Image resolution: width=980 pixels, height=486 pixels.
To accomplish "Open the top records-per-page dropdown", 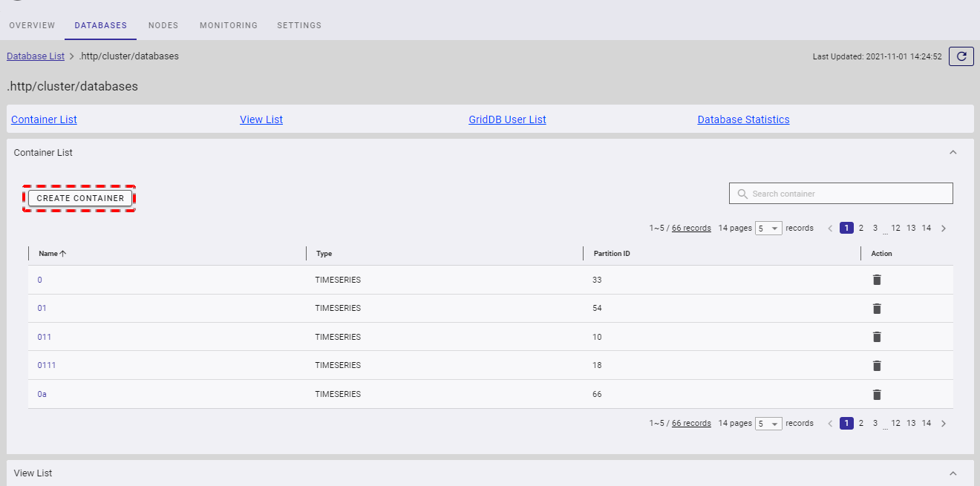I will click(768, 229).
